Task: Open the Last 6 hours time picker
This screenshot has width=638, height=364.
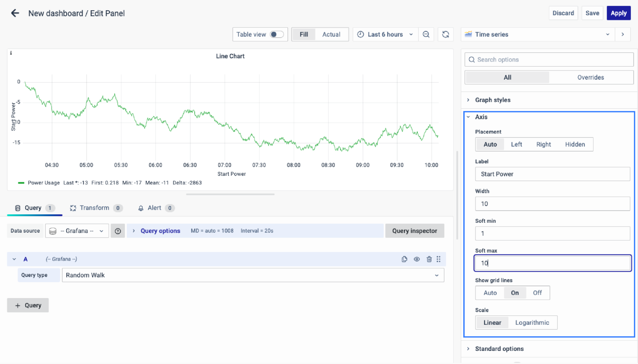Action: 385,34
